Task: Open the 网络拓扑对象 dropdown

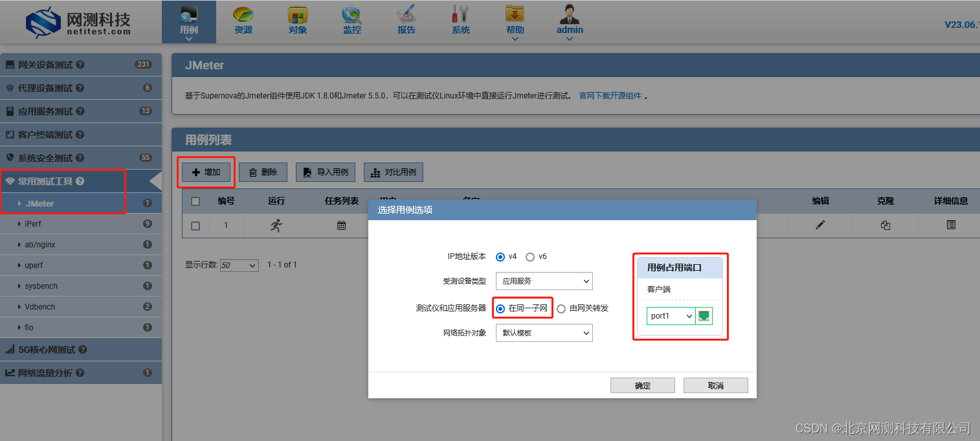Action: pos(544,333)
